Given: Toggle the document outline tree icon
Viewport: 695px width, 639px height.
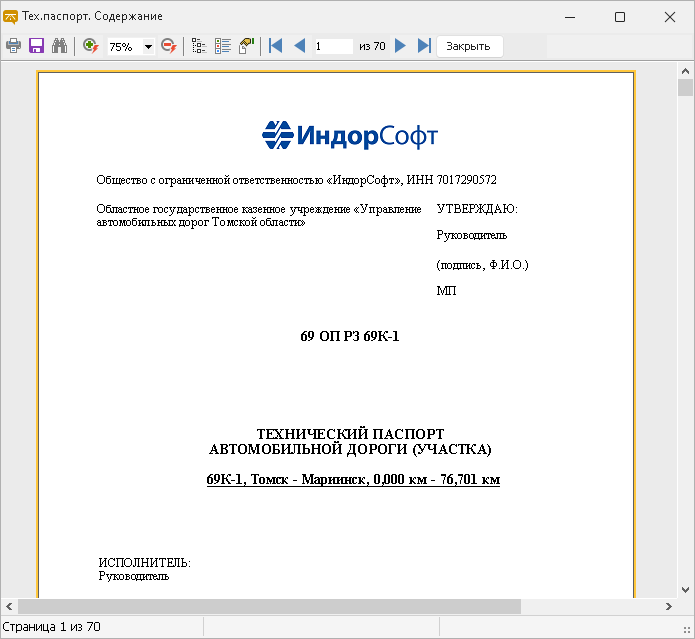Looking at the screenshot, I should 199,46.
